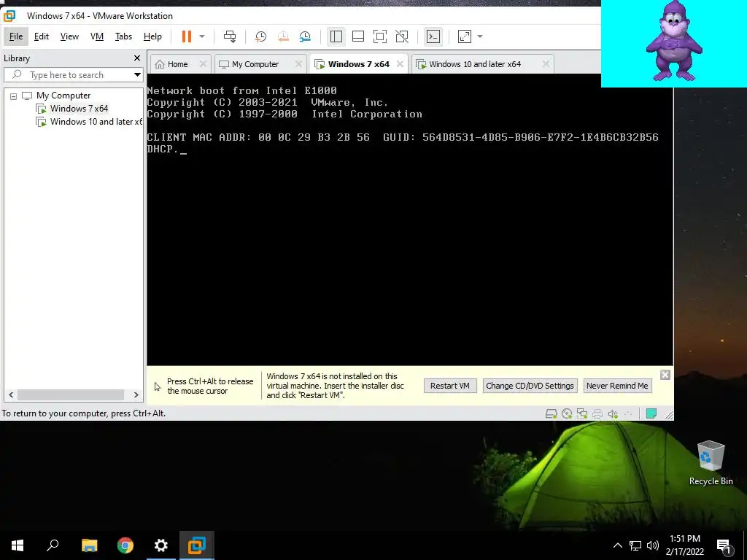Click the network adapter status icon
This screenshot has height=560, width=747.
point(581,413)
